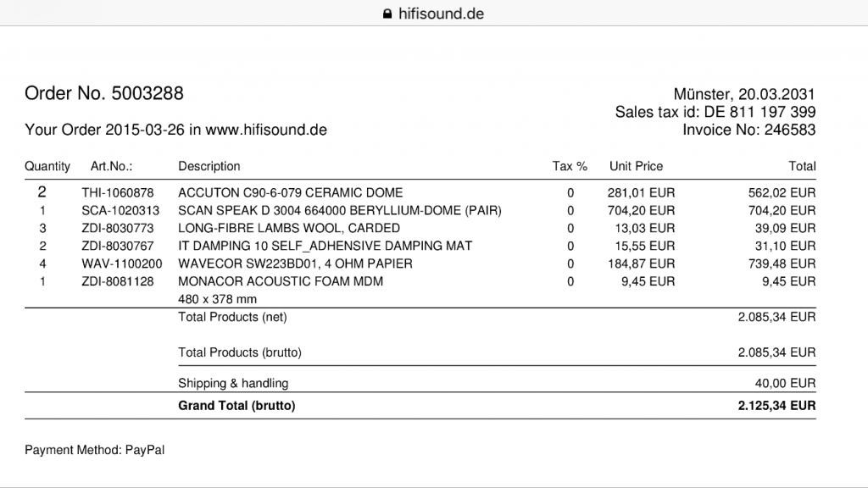The image size is (868, 488).
Task: Click Invoice No: 246583 text
Action: tap(749, 130)
